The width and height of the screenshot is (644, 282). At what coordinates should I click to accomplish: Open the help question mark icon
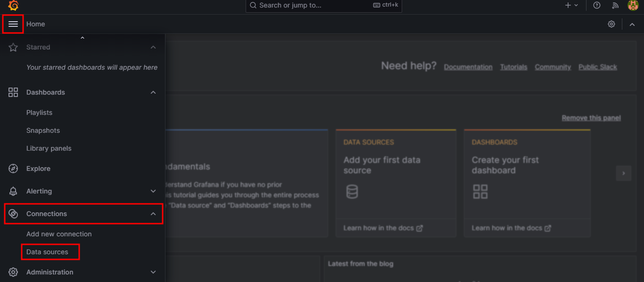tap(596, 5)
